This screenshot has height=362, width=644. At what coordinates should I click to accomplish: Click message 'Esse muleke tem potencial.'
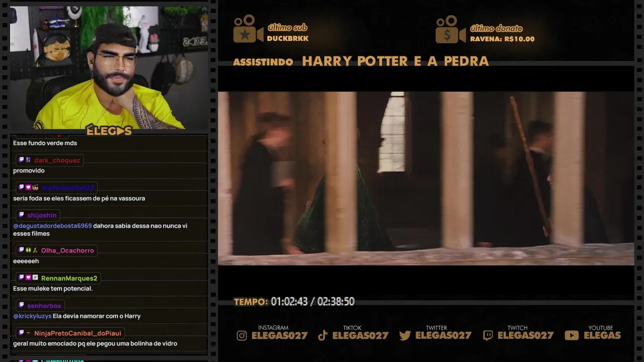(x=53, y=289)
